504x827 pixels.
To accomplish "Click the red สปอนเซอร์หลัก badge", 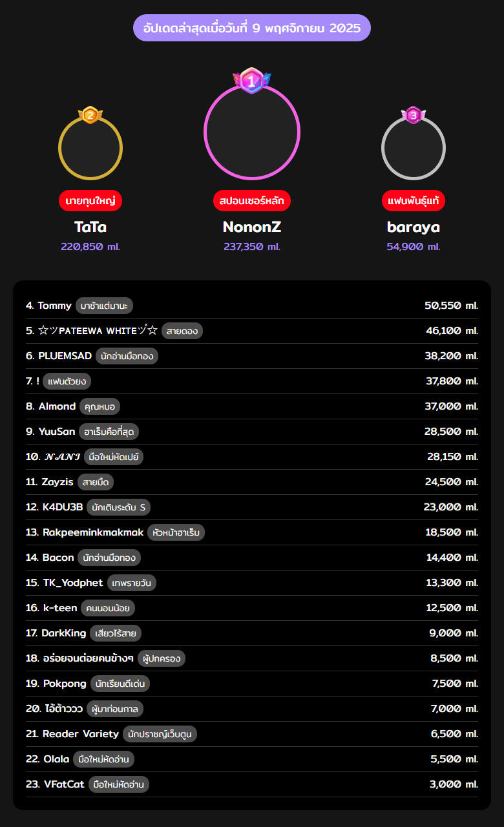I will [251, 201].
